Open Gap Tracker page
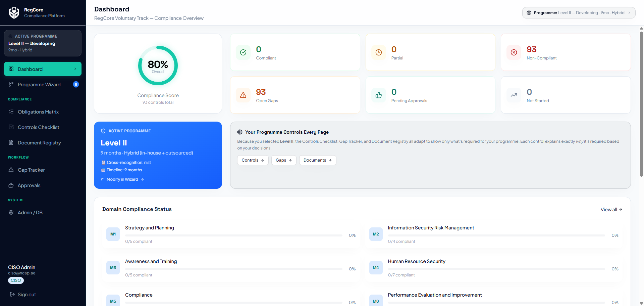The image size is (644, 306). pos(43,170)
